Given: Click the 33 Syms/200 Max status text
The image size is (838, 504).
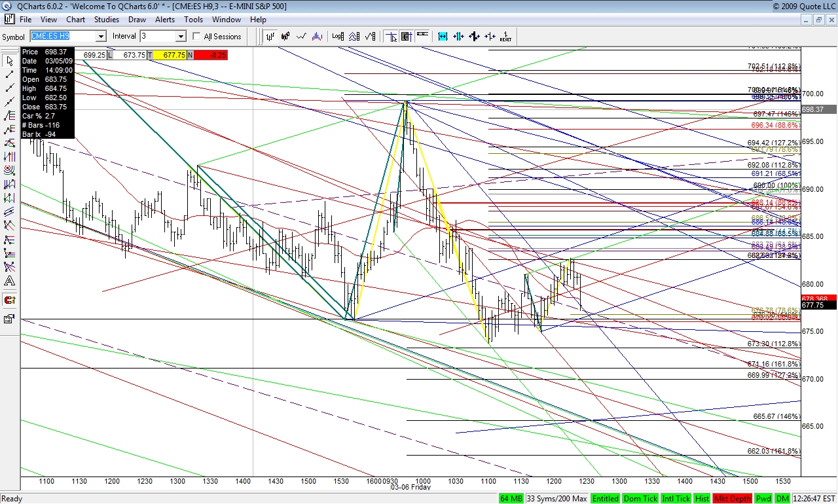Looking at the screenshot, I should 556,499.
